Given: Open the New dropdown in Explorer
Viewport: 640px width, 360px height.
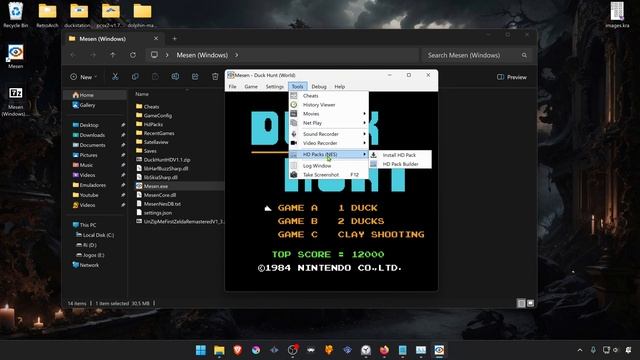Looking at the screenshot, I should (x=84, y=77).
